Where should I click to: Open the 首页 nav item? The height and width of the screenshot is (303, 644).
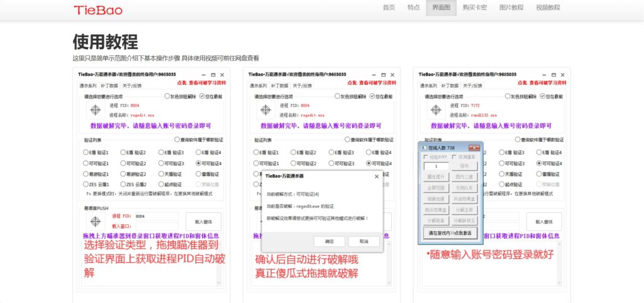pos(389,8)
